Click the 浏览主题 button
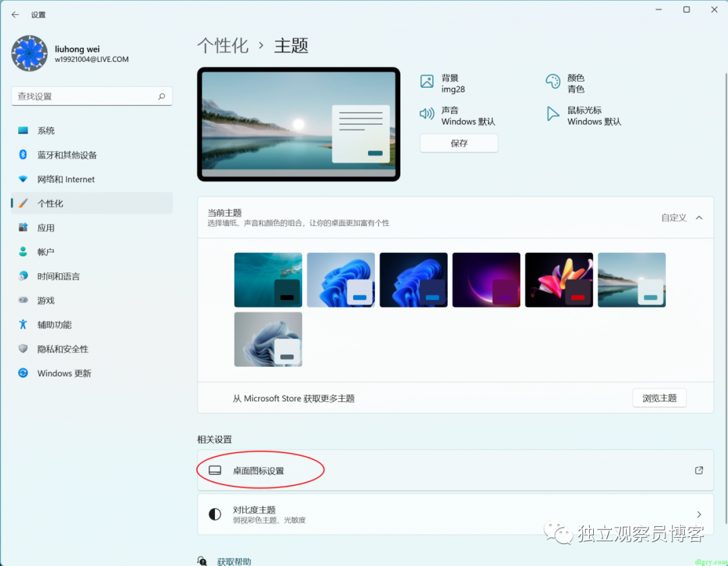 coord(659,398)
